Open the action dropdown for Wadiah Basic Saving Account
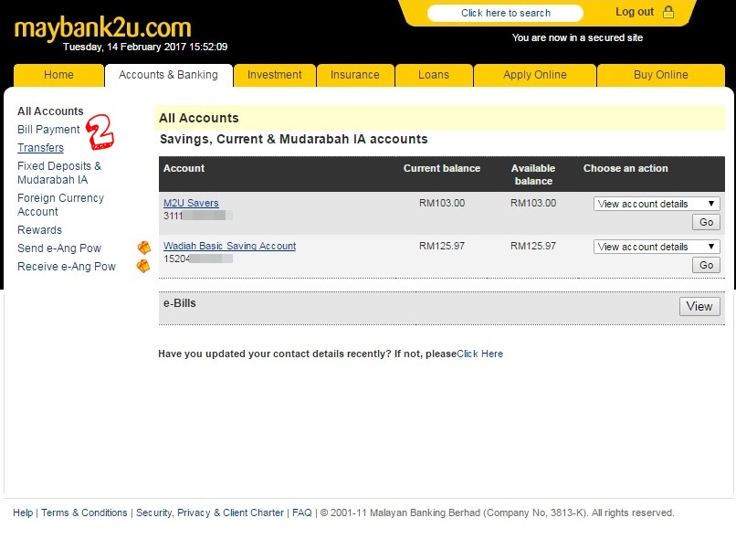Viewport: 736px width, 560px height. pos(657,247)
